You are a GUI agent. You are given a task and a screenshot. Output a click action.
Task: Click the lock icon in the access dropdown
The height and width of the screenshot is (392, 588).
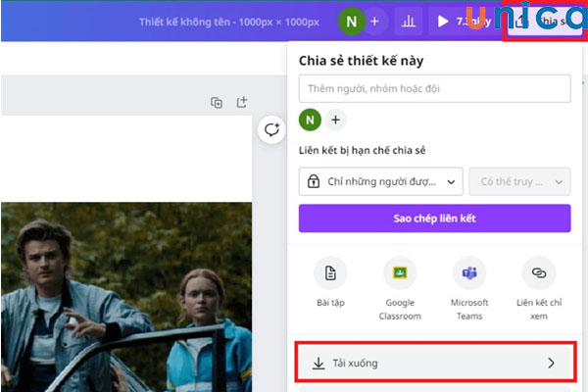pos(314,181)
